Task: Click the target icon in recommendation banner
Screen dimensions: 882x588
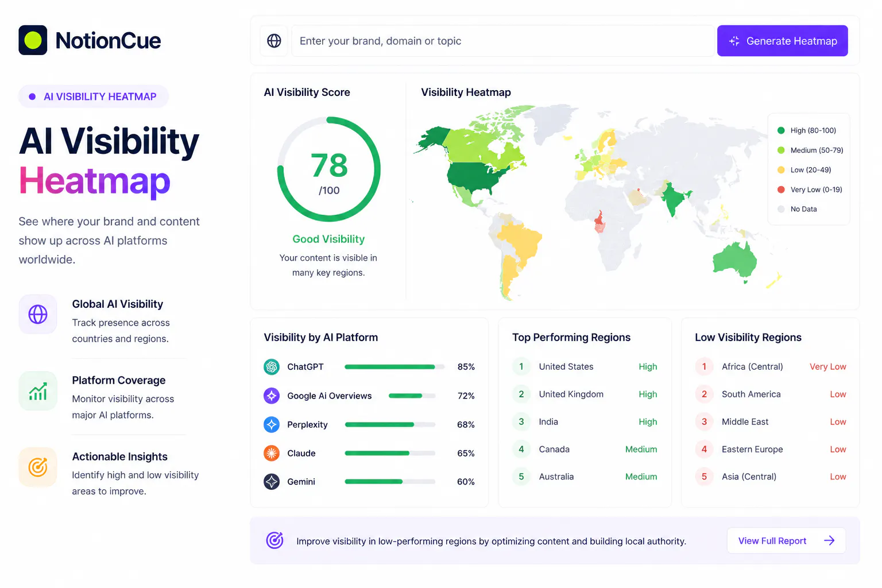Action: pos(275,540)
